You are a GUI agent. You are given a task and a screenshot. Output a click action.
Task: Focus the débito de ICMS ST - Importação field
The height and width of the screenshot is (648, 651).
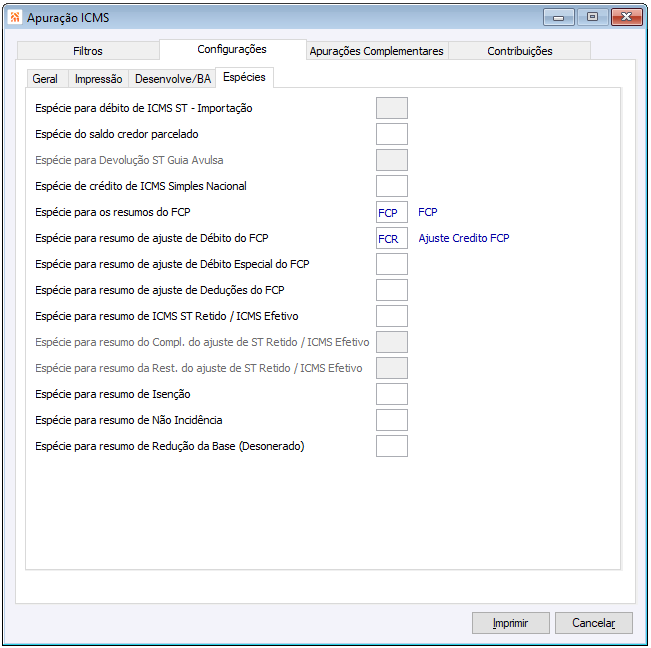(392, 108)
